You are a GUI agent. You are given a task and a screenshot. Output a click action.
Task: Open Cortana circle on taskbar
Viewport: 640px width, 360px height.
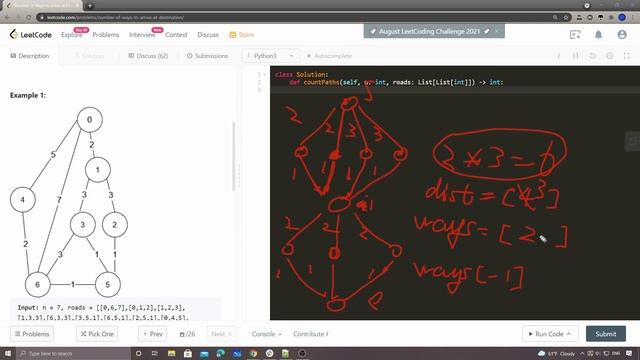point(138,353)
